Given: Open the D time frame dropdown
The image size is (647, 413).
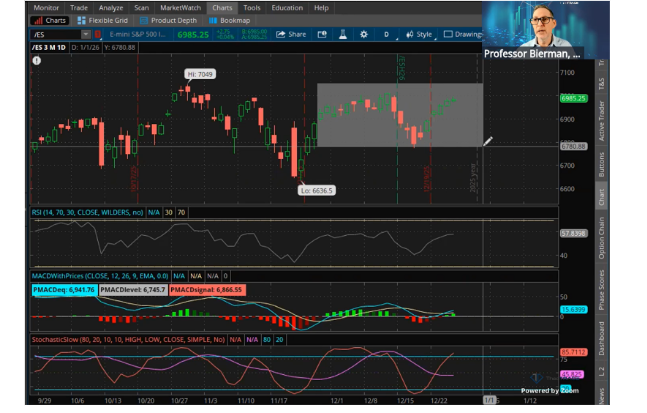Looking at the screenshot, I should (x=387, y=34).
